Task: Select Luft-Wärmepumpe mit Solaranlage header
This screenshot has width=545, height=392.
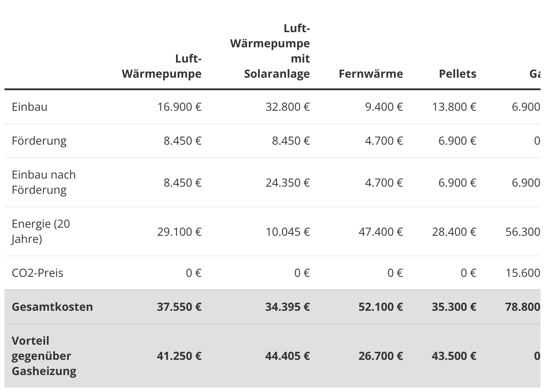Action: click(x=270, y=51)
